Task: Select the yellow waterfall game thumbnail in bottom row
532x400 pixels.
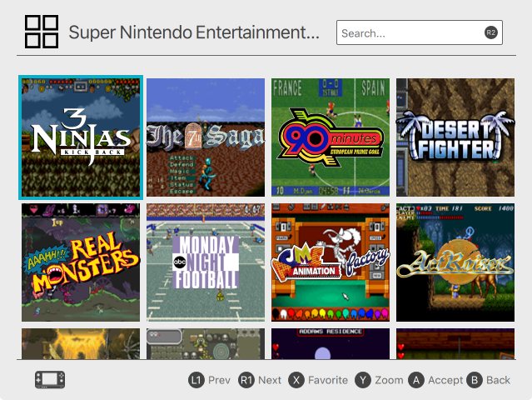Action: [81, 343]
